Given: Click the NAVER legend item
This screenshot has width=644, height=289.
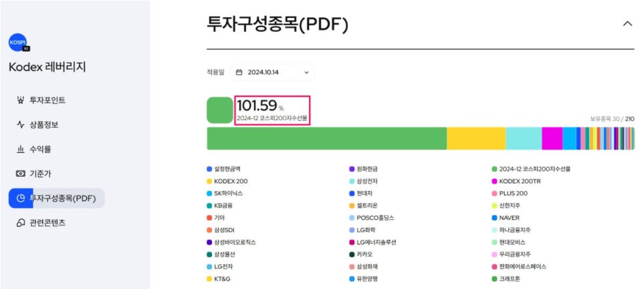Looking at the screenshot, I should point(504,218).
